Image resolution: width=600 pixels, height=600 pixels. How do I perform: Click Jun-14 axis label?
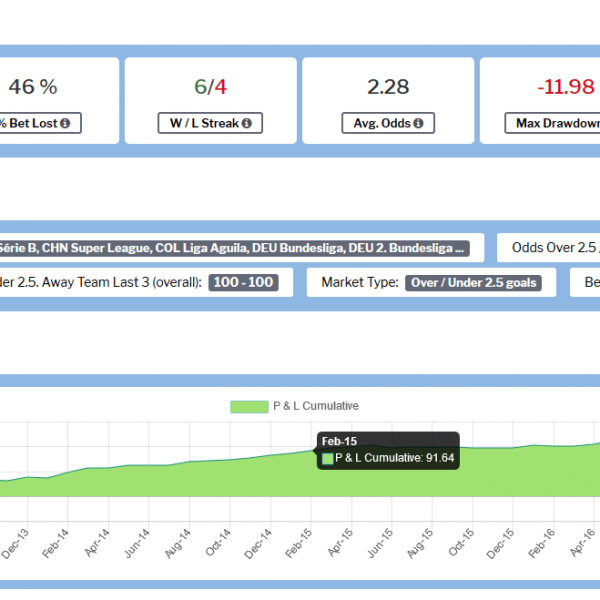tap(137, 543)
